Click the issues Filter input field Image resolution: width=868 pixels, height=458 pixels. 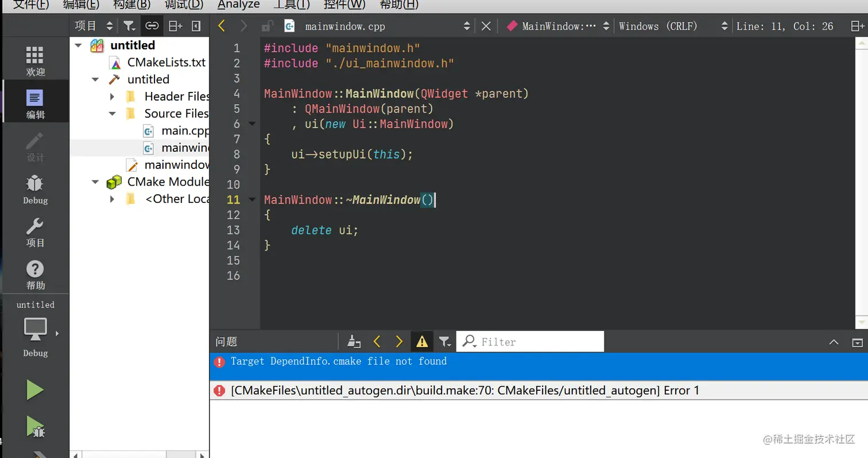click(530, 341)
